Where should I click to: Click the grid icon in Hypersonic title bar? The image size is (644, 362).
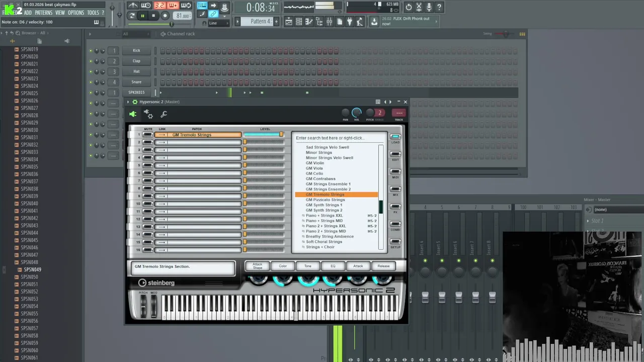(x=378, y=102)
